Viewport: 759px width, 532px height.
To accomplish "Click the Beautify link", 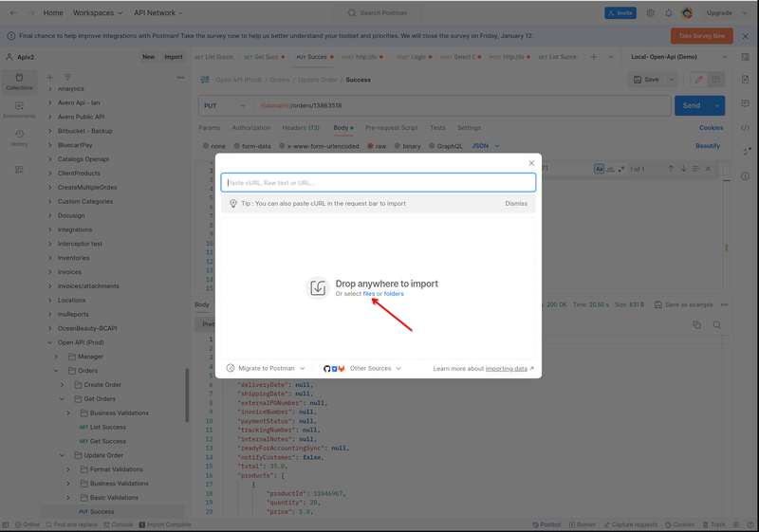I will click(x=708, y=146).
